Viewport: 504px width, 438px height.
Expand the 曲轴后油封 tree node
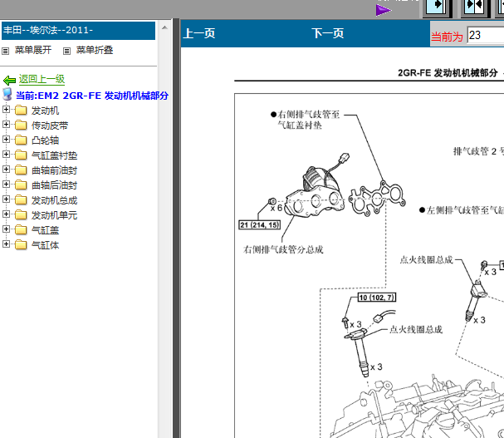6,184
